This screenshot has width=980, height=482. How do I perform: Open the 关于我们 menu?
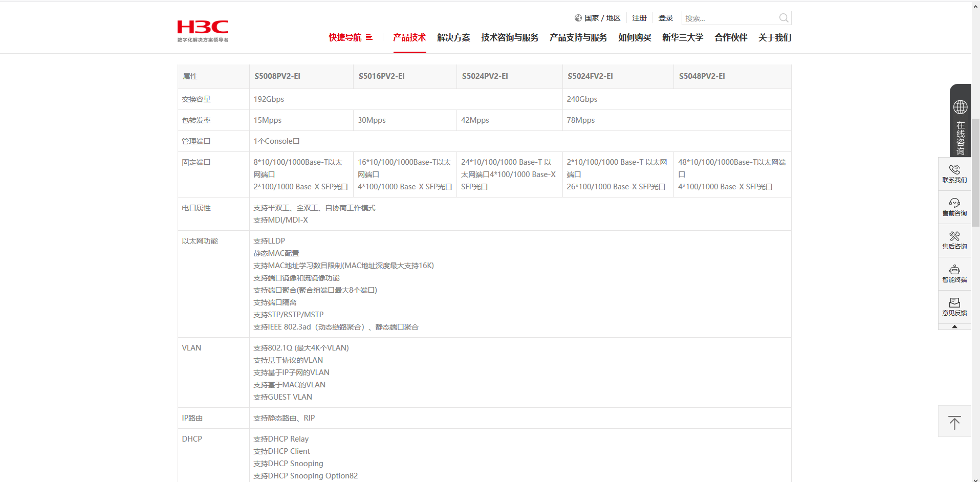[x=775, y=37]
